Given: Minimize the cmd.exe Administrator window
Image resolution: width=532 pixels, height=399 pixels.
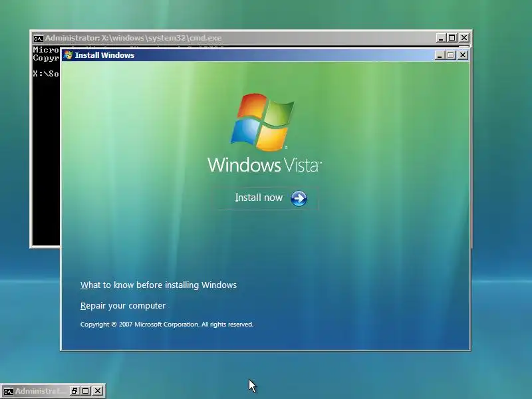Looking at the screenshot, I should [441, 38].
